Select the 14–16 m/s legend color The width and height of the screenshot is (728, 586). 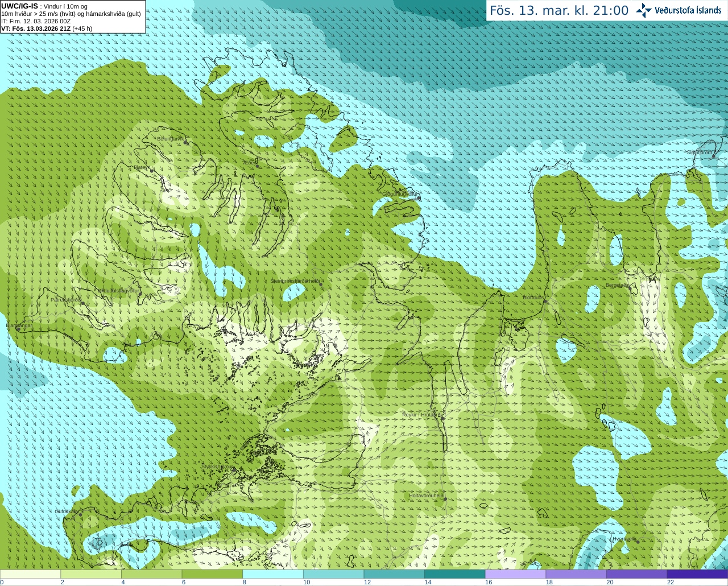click(x=455, y=574)
